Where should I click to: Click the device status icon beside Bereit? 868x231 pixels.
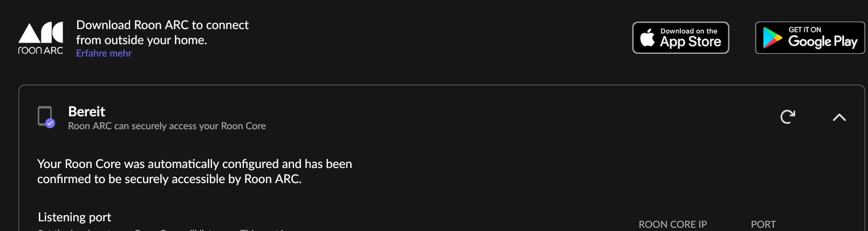pos(46,117)
